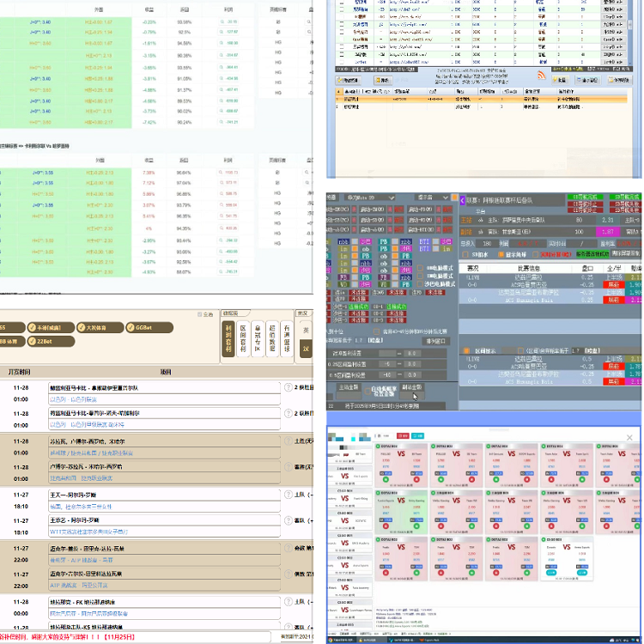The image size is (644, 644).
Task: Click the purple back arrow beside 联赛
Action: [462, 200]
